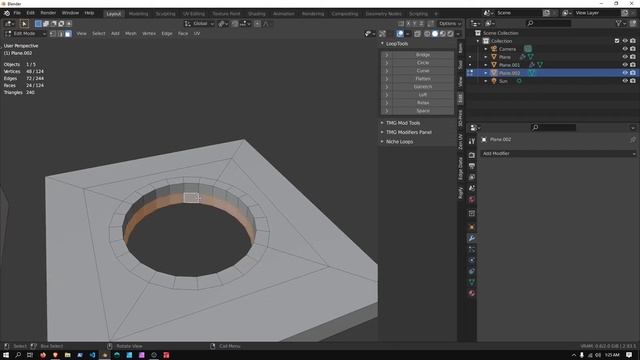Click the pin icon beside Plane.002

(633, 140)
